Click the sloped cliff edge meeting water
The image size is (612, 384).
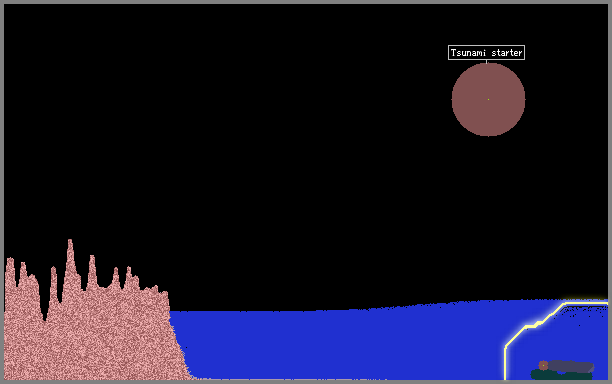[180, 343]
